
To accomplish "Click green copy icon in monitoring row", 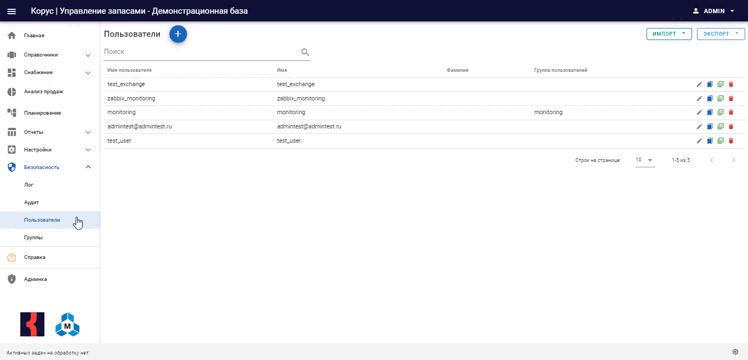I will click(720, 112).
